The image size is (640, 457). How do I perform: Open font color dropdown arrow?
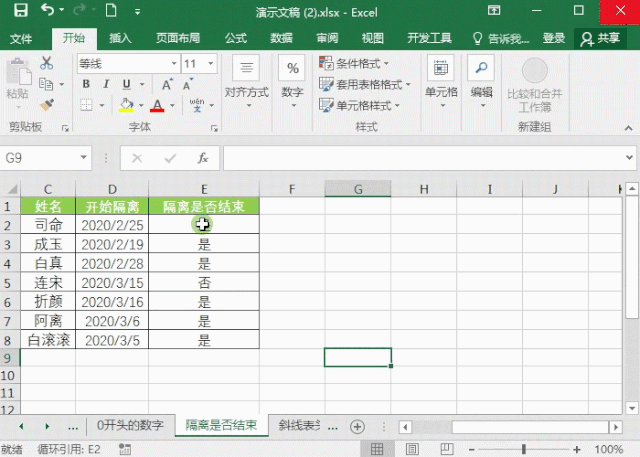[172, 105]
